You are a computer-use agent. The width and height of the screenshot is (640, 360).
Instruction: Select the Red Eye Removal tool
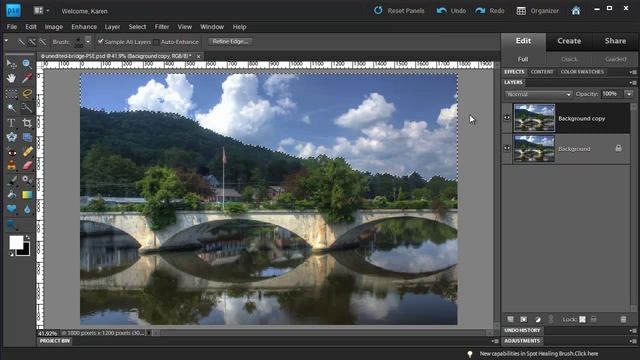[11, 152]
